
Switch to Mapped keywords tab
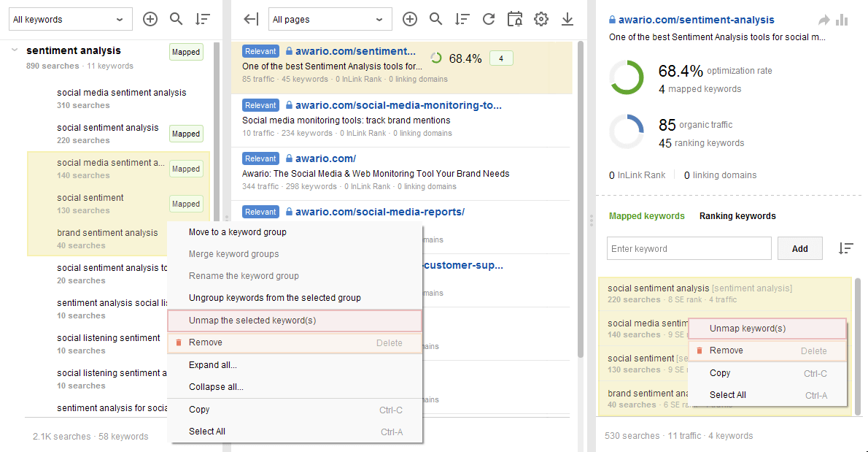pos(646,216)
